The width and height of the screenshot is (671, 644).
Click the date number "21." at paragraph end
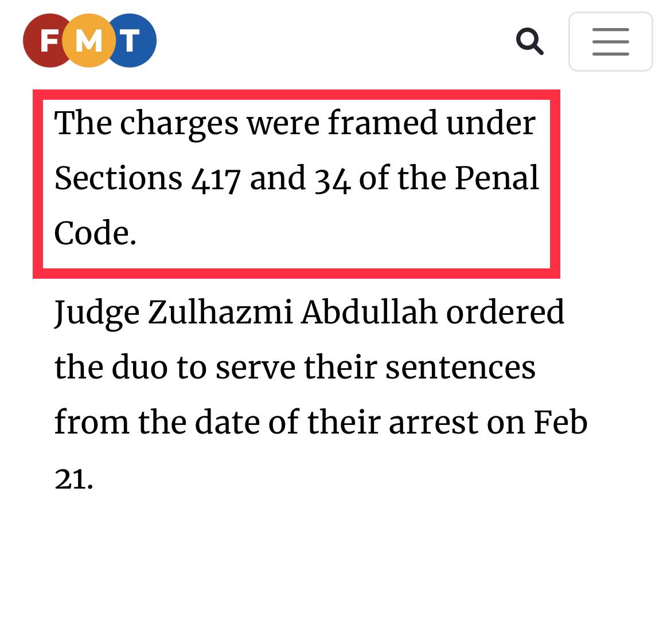[73, 478]
